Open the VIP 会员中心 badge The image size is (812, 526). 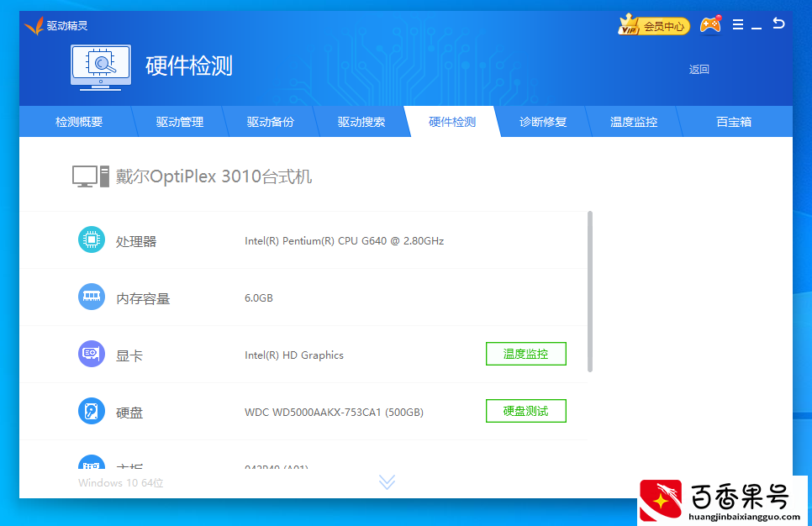(x=654, y=25)
